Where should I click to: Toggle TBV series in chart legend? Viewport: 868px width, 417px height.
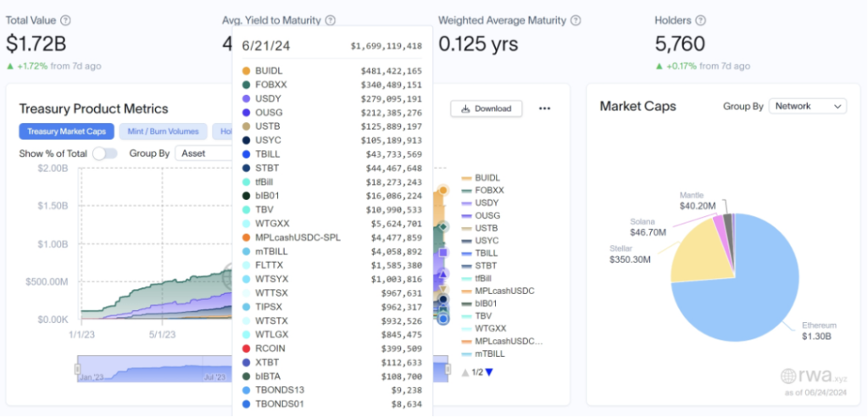[x=476, y=315]
